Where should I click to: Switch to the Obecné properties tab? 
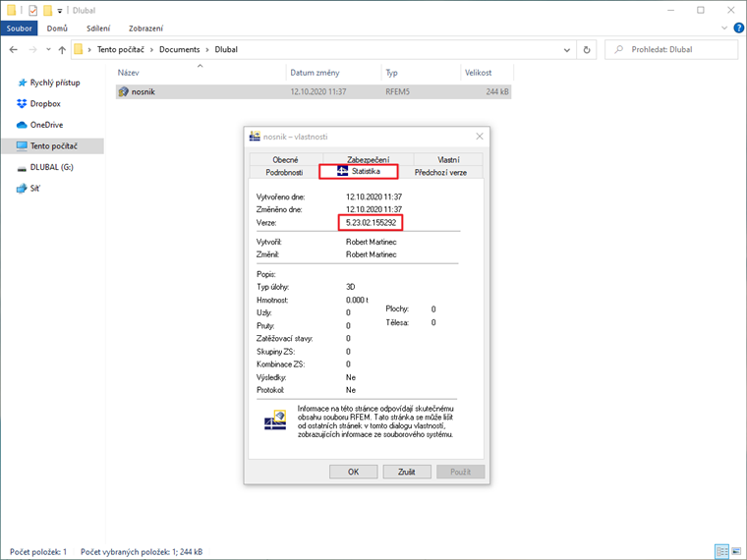tap(285, 159)
